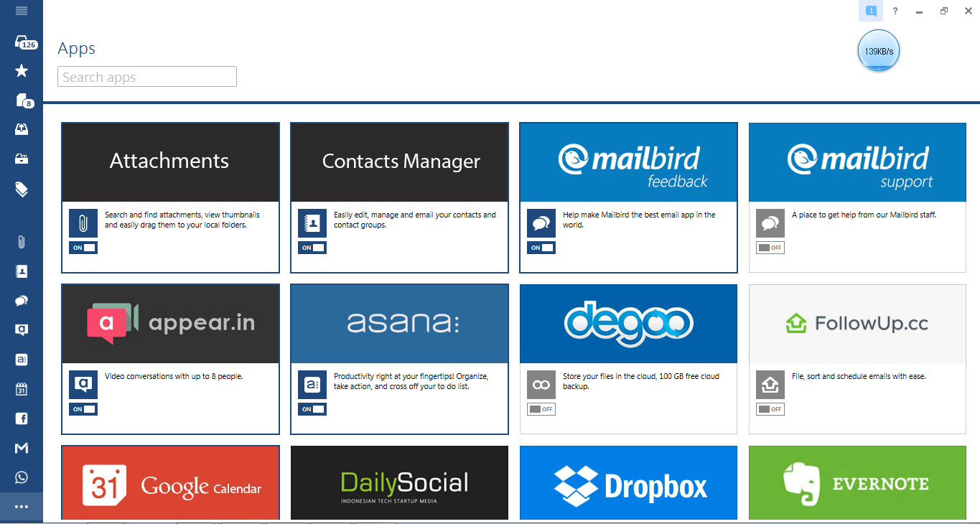
Task: Click 'Productivity right at your fingertips!' description
Action: (x=411, y=381)
